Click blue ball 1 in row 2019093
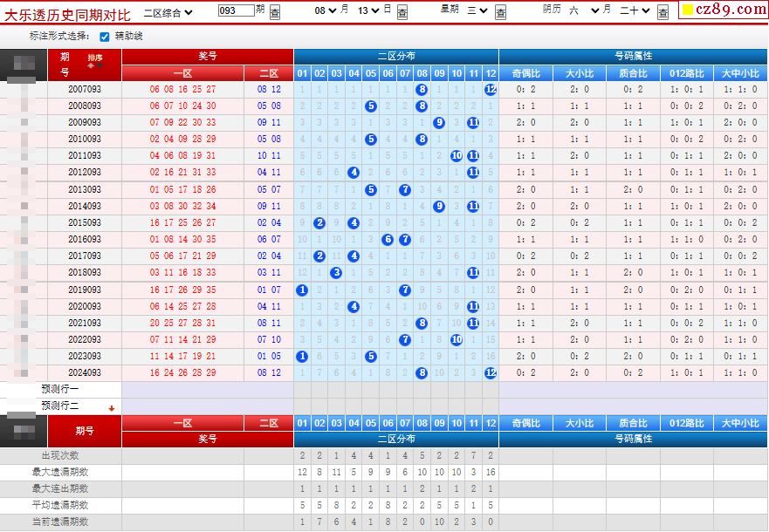This screenshot has height=532, width=769. coord(302,290)
